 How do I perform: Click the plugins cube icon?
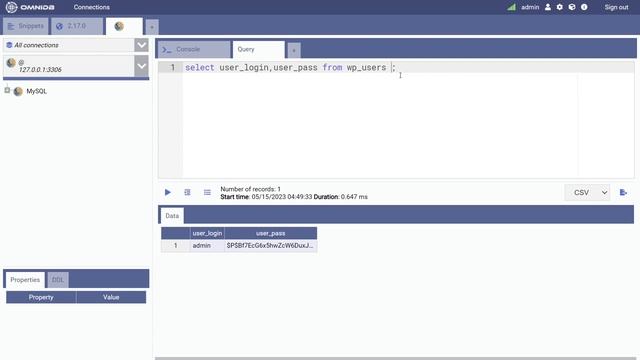572,7
